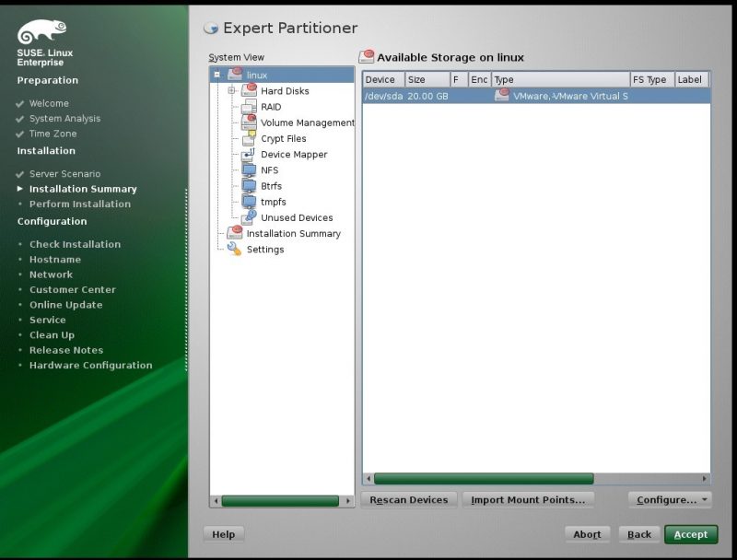Viewport: 737px width, 560px height.
Task: Click the Crypt Files icon
Action: pyautogui.click(x=249, y=138)
